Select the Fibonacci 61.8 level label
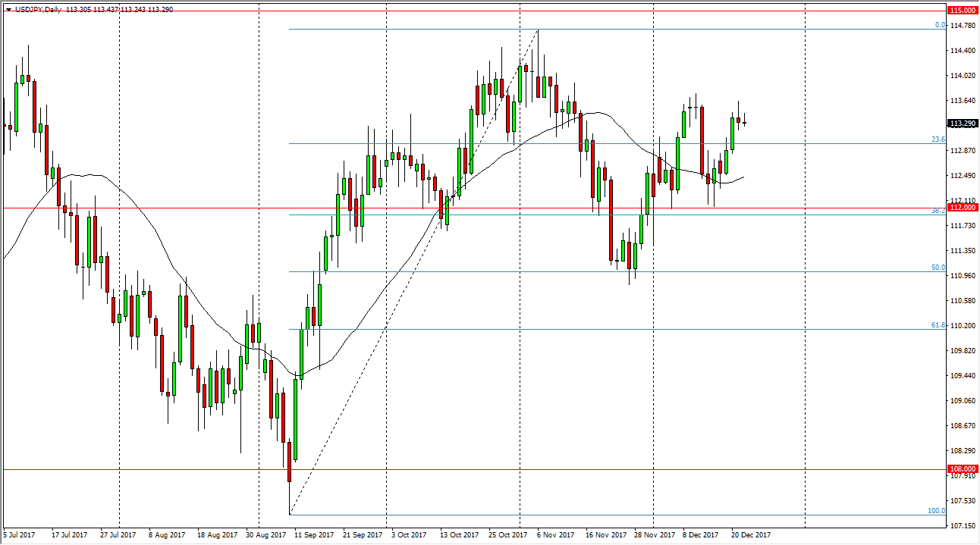This screenshot has height=545, width=980. [938, 325]
